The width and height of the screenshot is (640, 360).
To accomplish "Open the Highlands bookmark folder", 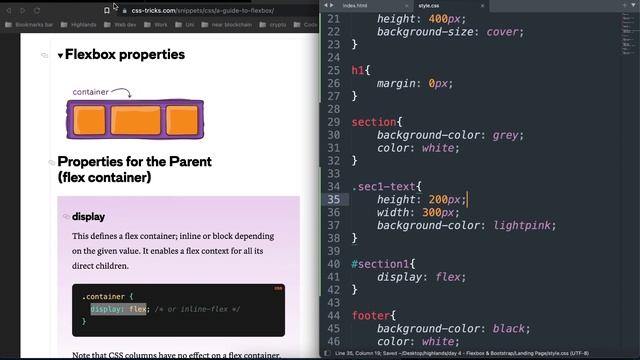I will point(78,25).
